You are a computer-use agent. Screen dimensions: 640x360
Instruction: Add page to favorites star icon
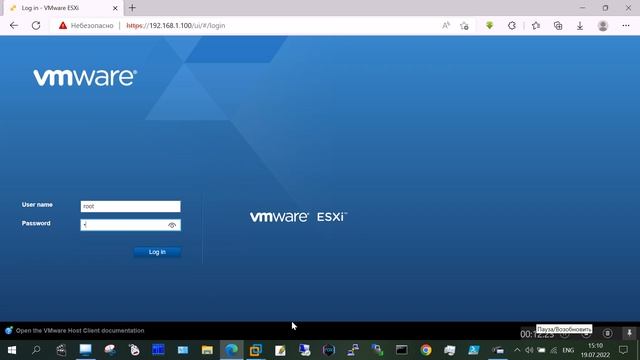(464, 26)
